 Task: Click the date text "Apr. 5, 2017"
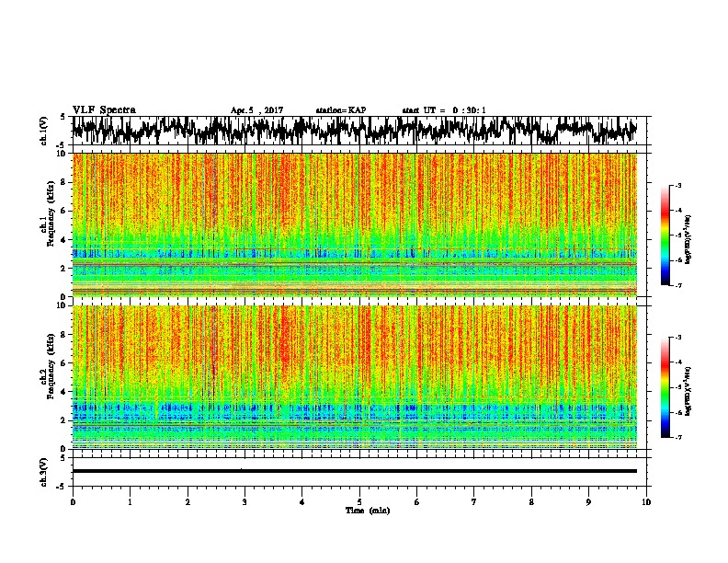[256, 110]
